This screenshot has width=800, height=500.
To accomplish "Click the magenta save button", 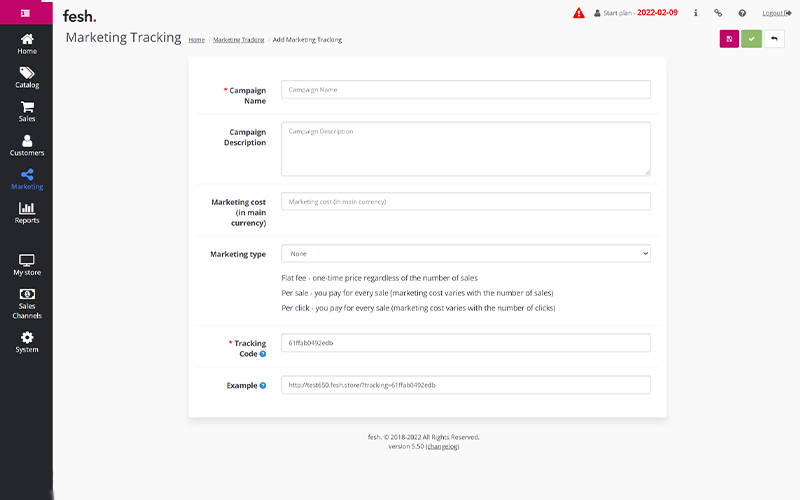I will (x=729, y=39).
